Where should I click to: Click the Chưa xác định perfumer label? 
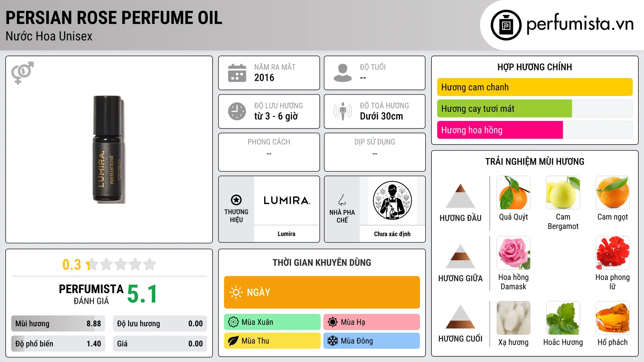tap(392, 234)
